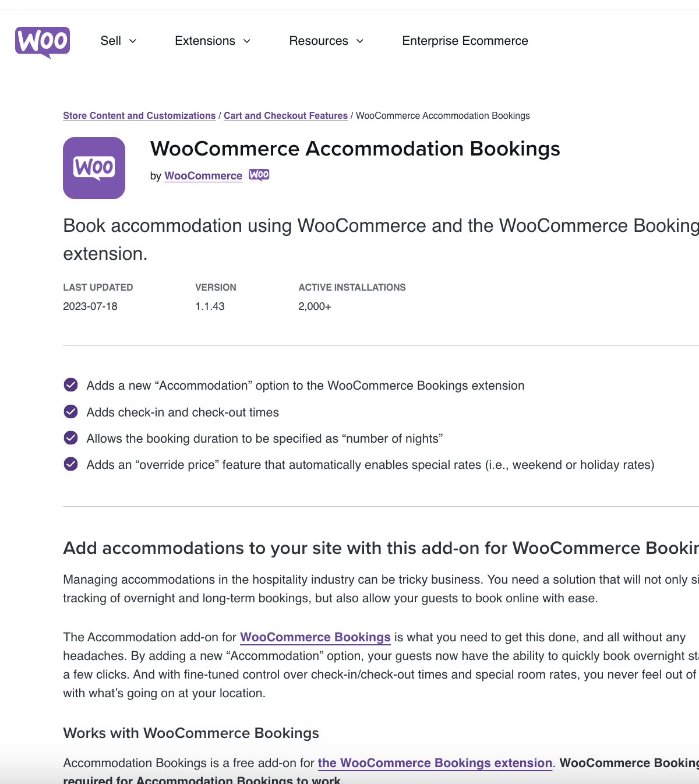Click the WooCommerce Accommodation Bookings breadcrumb entry
Screen dimensions: 699x784
443,115
